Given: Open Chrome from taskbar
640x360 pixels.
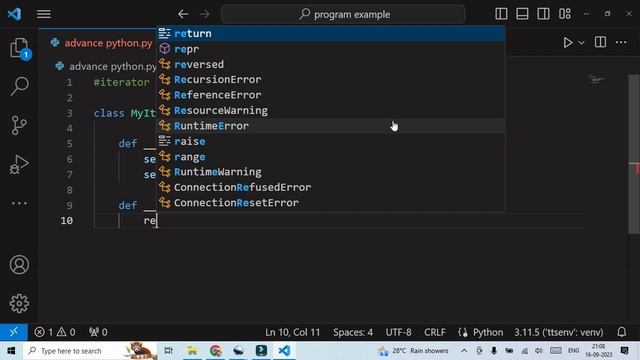Looking at the screenshot, I should click(216, 351).
